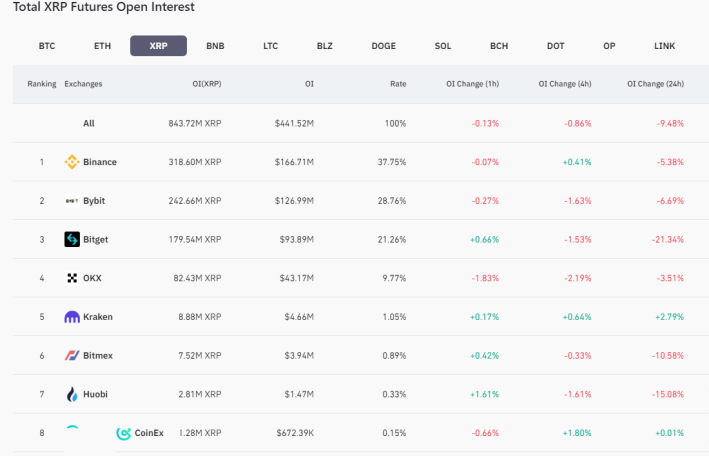The height and width of the screenshot is (456, 709).
Task: Click the Huobi flame logo icon
Action: (x=72, y=394)
